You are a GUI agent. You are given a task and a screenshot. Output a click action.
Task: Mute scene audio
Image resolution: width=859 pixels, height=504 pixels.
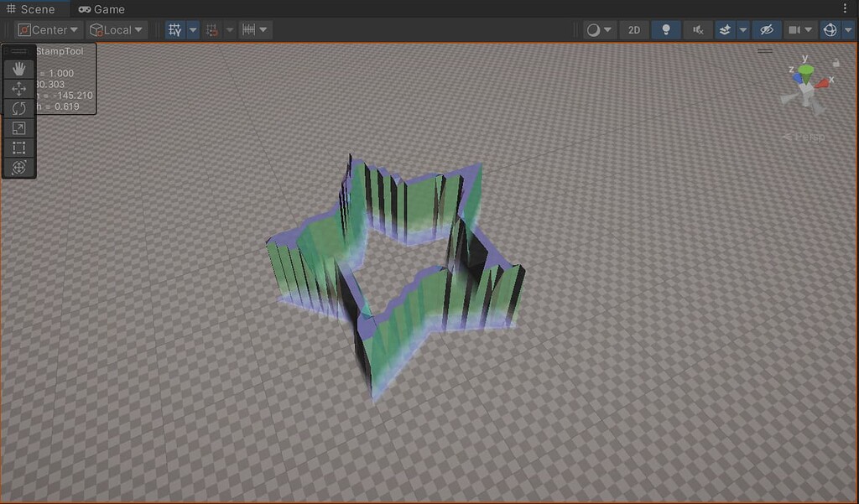697,29
